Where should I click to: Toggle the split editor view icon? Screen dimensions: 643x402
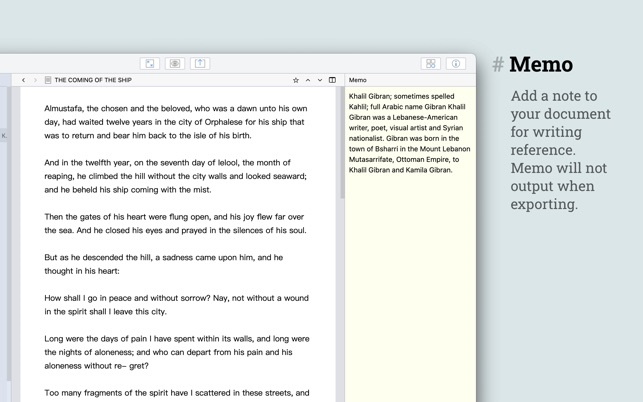coord(332,80)
